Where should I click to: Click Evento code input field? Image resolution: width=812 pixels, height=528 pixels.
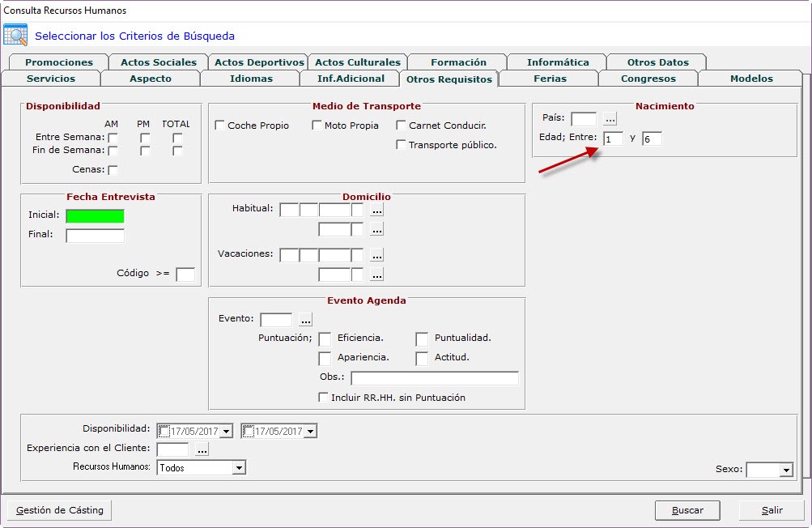click(x=276, y=320)
